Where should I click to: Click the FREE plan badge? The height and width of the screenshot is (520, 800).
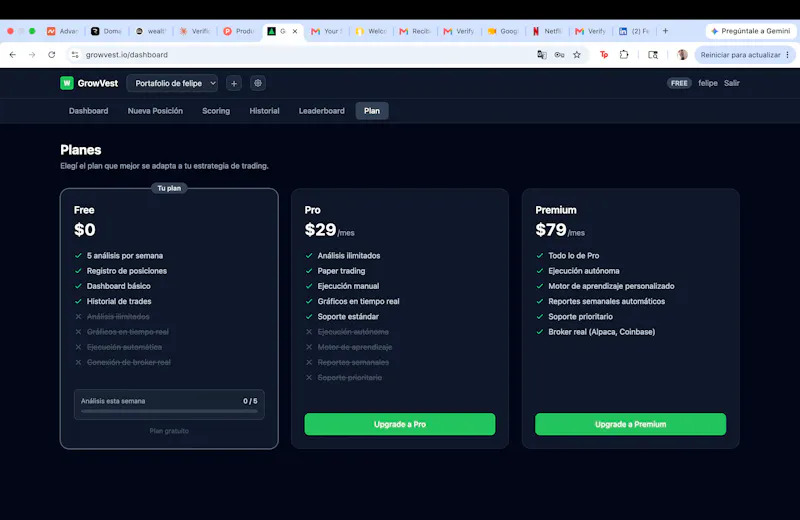pos(679,83)
